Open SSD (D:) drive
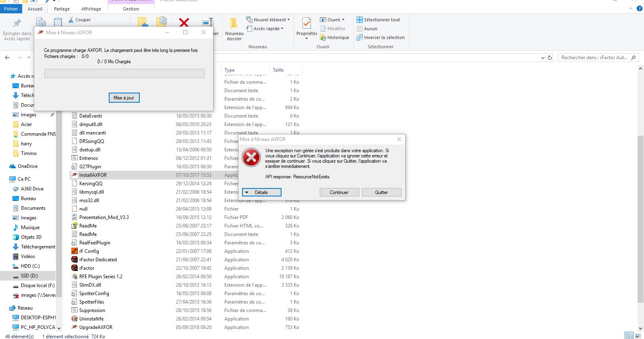Screen dimensions: 644x339 tap(29, 276)
